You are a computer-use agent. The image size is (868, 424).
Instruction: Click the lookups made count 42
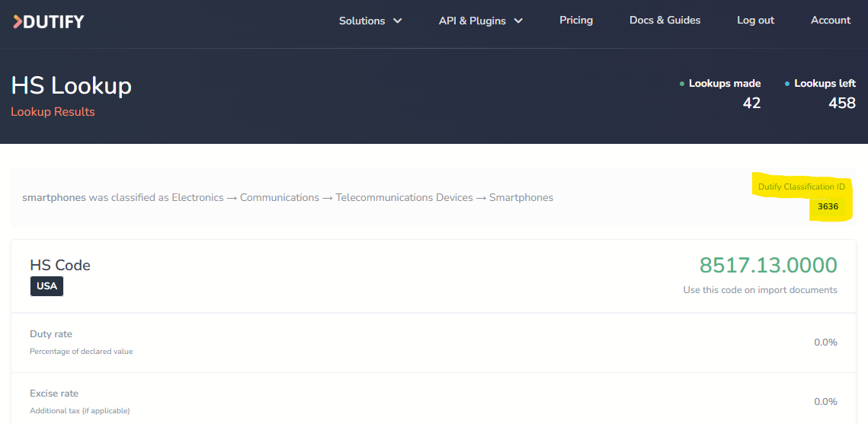point(751,103)
